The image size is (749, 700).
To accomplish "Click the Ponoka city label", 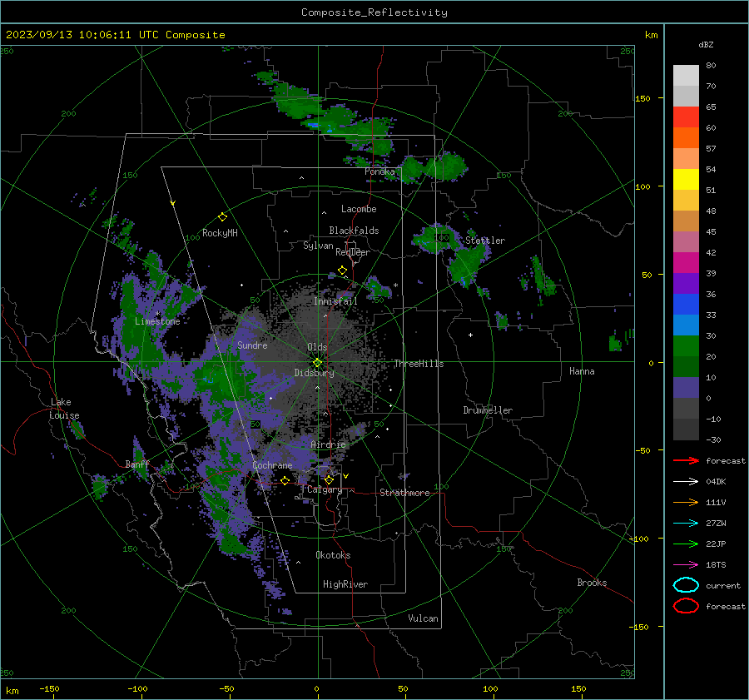I will pos(379,171).
